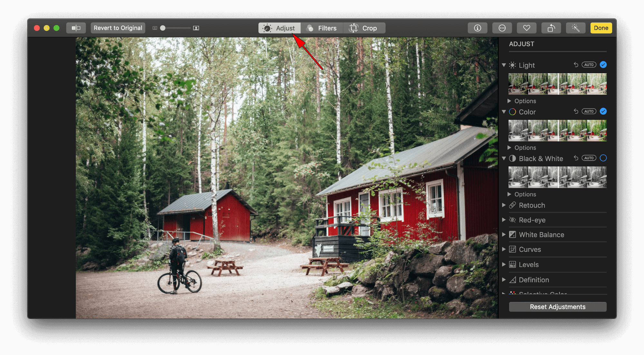The height and width of the screenshot is (355, 644).
Task: Click the Curves graph icon
Action: pos(512,249)
